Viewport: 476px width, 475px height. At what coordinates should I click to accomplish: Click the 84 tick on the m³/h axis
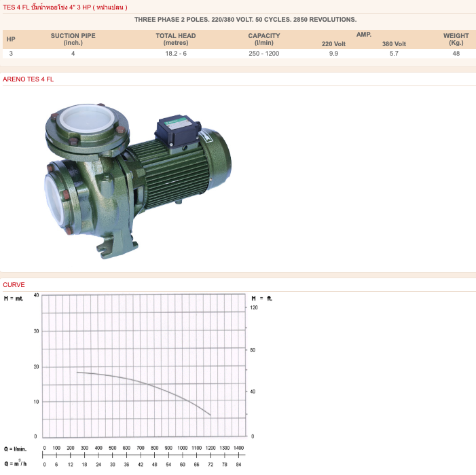tap(238, 464)
